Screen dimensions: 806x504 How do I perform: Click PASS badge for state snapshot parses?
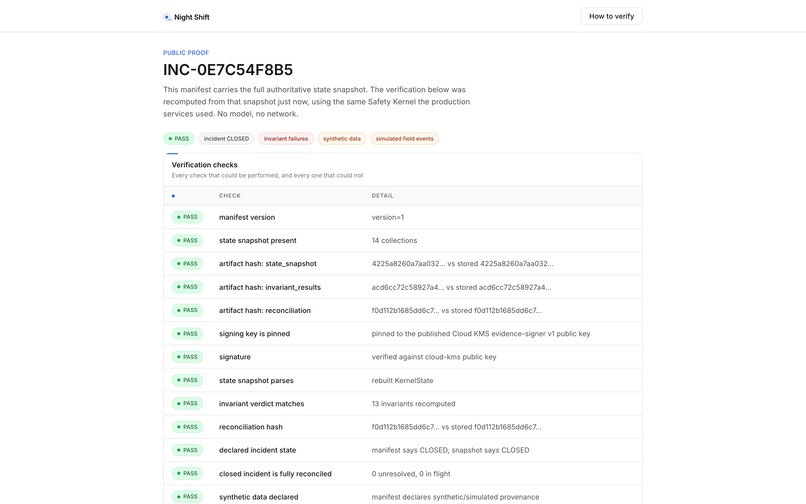coord(187,380)
